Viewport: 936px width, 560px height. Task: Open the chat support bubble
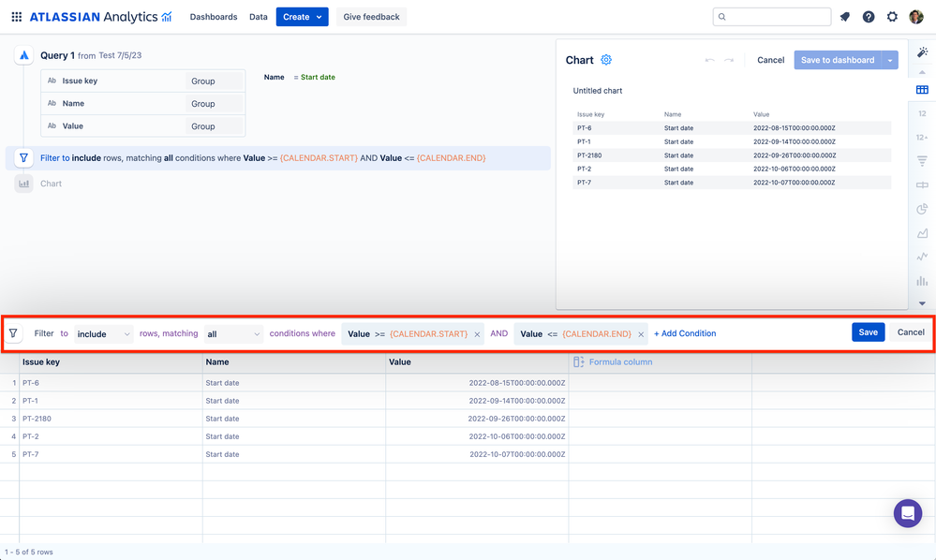(x=907, y=513)
